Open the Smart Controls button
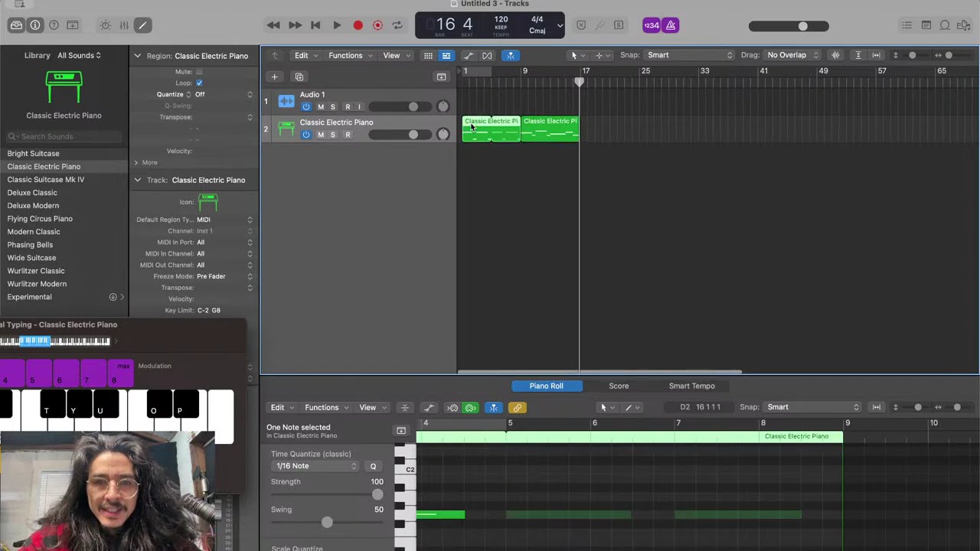 pyautogui.click(x=106, y=25)
